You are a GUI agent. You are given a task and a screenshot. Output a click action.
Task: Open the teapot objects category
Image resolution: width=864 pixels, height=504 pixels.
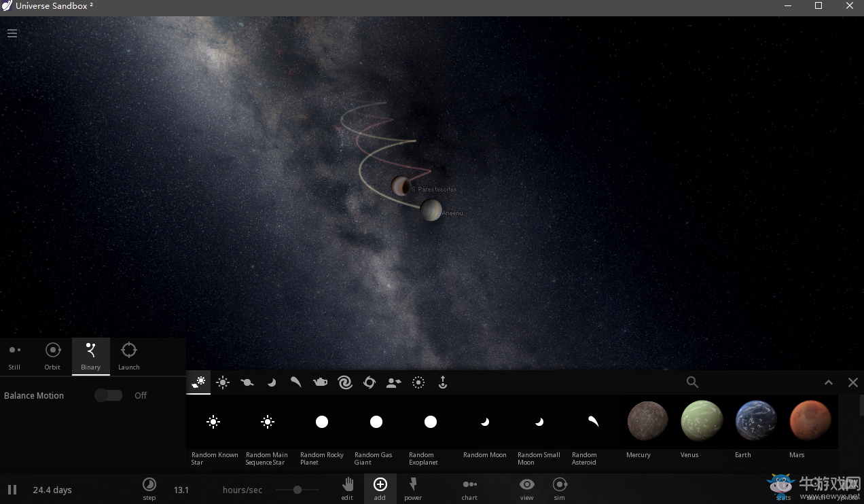(320, 382)
